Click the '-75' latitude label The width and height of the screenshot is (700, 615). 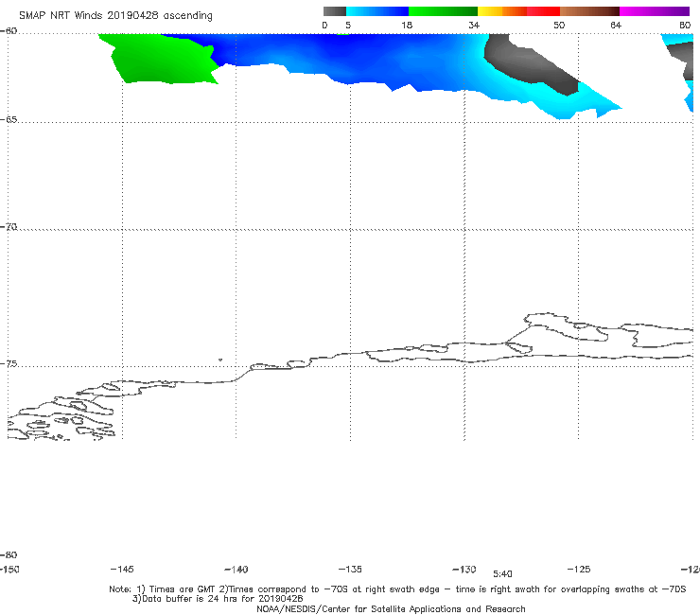click(9, 364)
